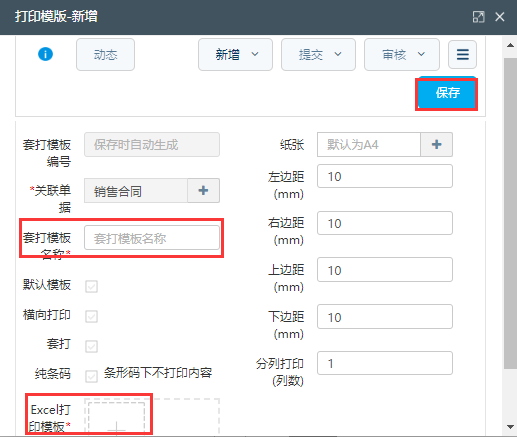Click the 动态 button
The height and width of the screenshot is (437, 517).
105,54
